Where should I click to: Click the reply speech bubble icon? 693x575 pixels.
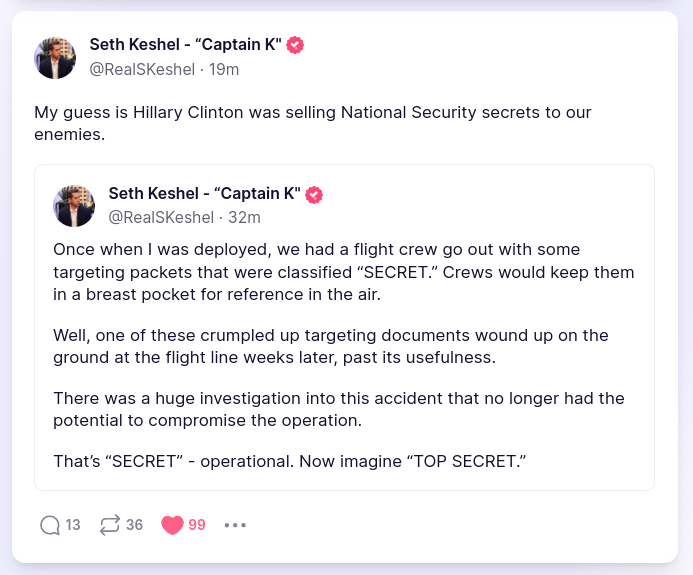[x=50, y=525]
